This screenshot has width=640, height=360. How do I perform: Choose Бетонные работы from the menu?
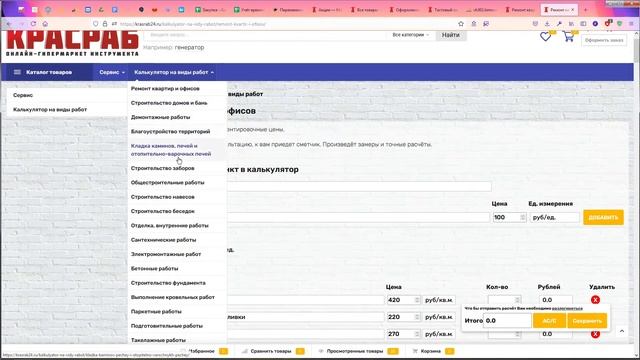[154, 269]
